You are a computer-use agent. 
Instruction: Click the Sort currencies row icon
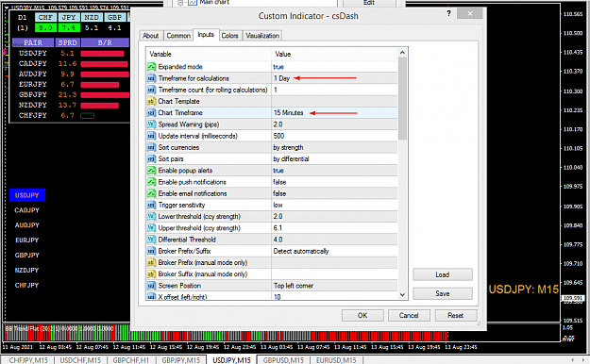151,147
